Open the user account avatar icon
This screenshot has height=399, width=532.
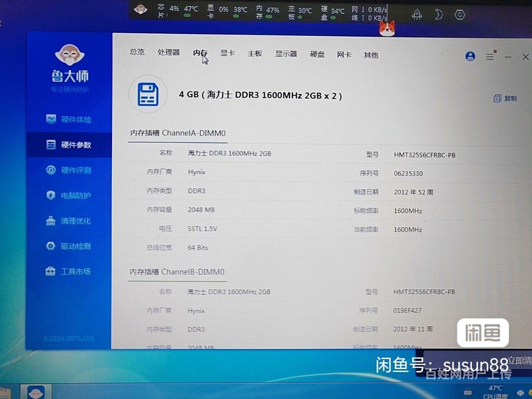click(x=470, y=56)
